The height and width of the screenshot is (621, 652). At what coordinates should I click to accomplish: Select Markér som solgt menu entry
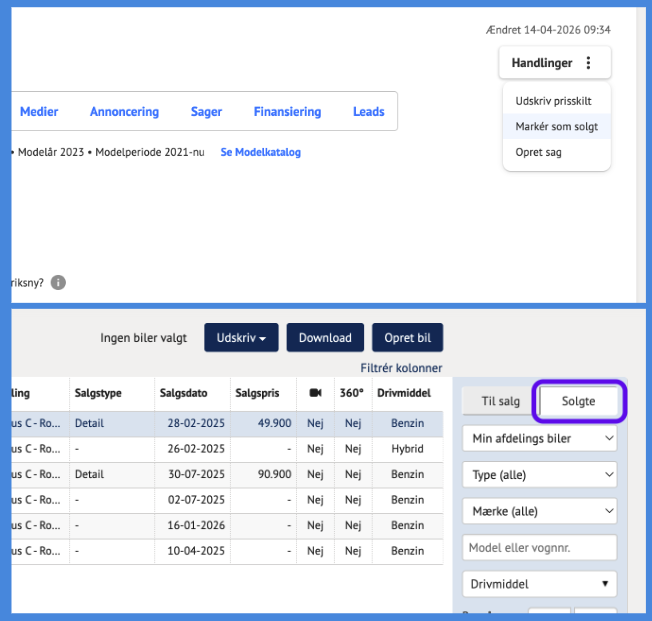tap(556, 126)
